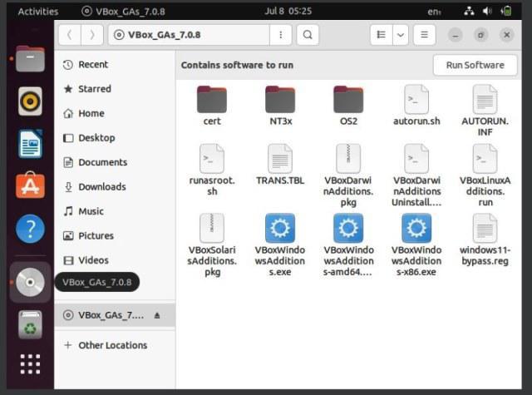
Task: Open Starred in the sidebar
Action: (115, 89)
